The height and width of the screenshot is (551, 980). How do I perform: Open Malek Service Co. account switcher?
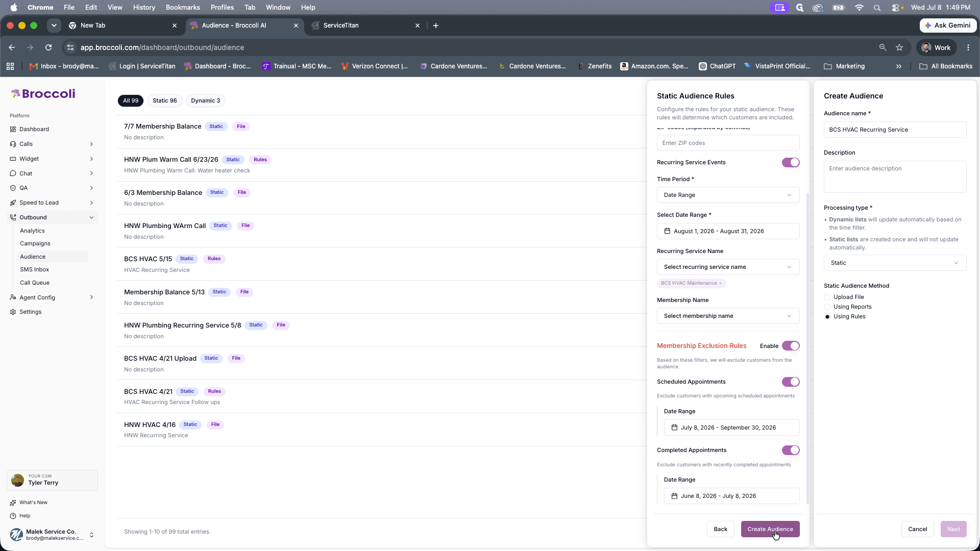[52, 535]
